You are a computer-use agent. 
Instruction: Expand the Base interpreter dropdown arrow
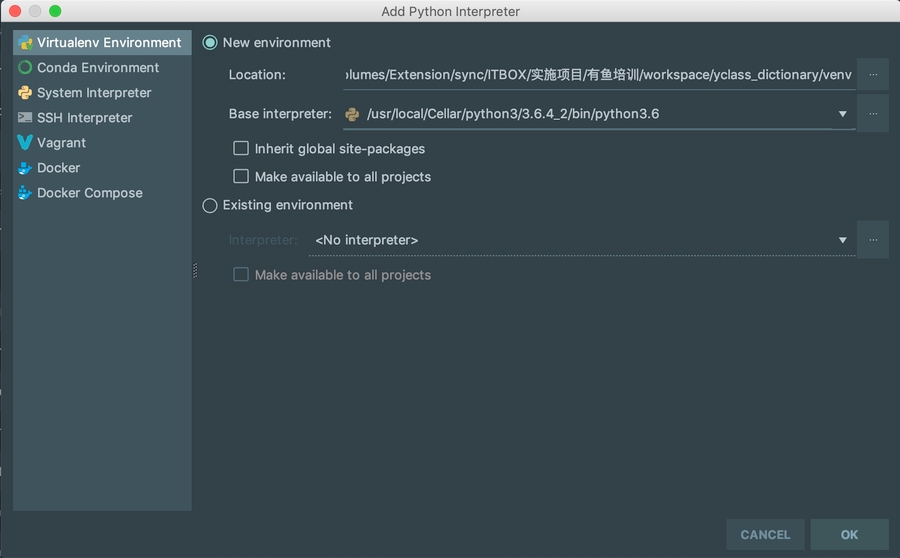pos(843,114)
